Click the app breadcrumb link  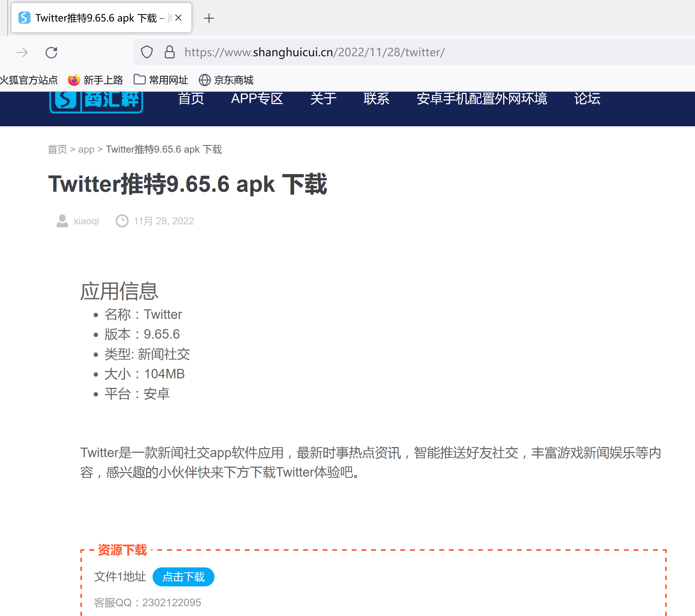[86, 149]
